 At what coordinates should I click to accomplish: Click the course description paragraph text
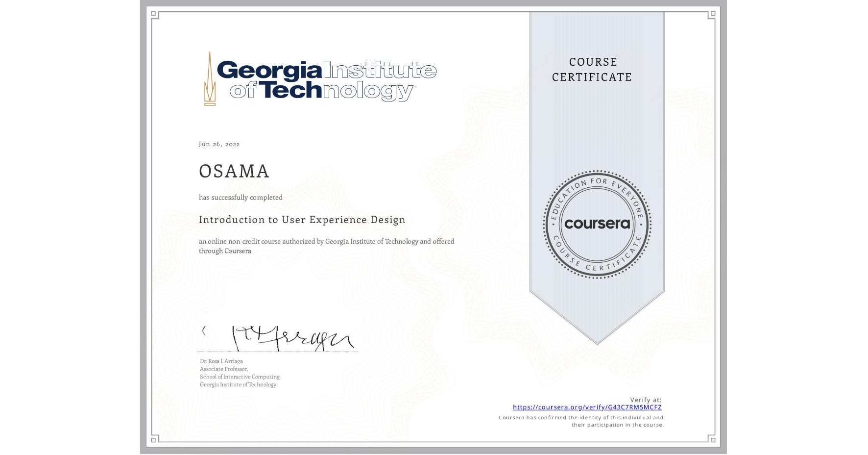coord(326,246)
